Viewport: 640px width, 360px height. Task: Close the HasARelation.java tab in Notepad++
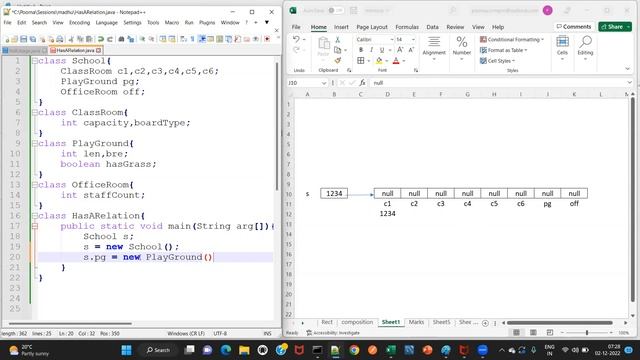[98, 50]
